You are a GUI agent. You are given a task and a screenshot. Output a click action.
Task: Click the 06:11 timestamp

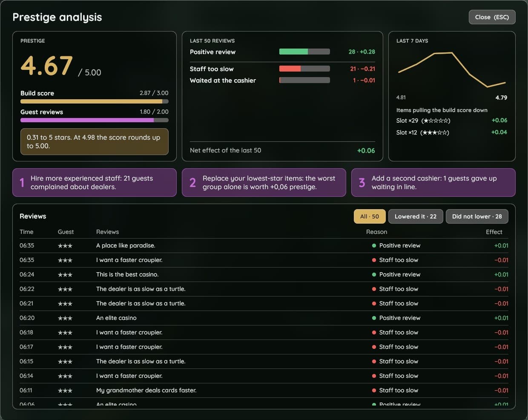pos(26,390)
